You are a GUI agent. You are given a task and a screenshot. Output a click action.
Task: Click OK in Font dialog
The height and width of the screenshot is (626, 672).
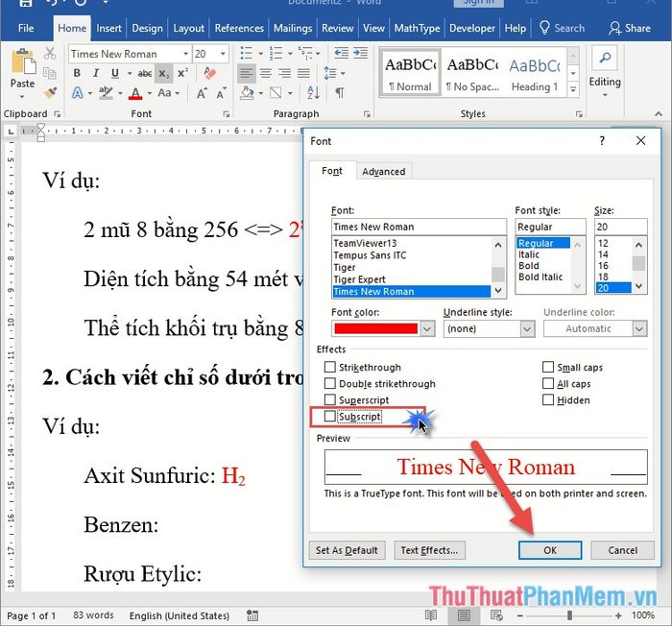click(550, 550)
